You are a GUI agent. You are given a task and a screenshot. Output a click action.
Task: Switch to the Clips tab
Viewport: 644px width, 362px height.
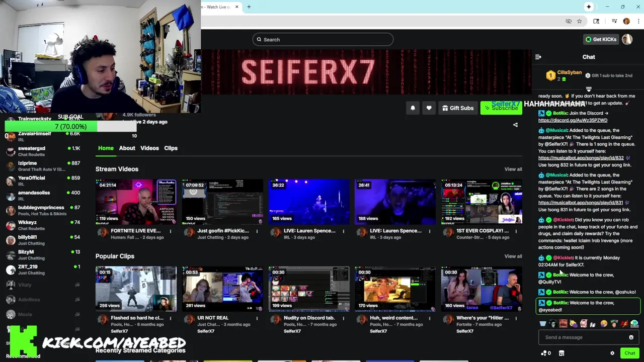pos(171,148)
